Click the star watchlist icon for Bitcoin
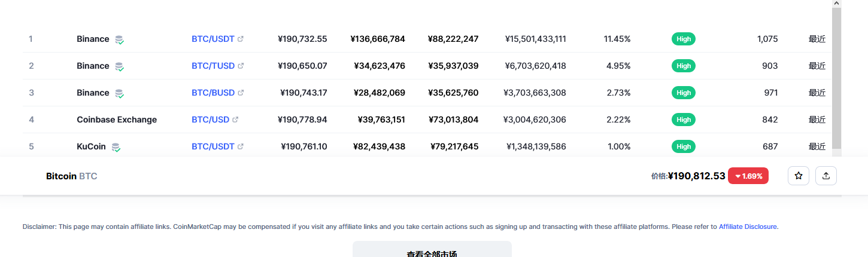Viewport: 868px width, 257px height. (799, 176)
